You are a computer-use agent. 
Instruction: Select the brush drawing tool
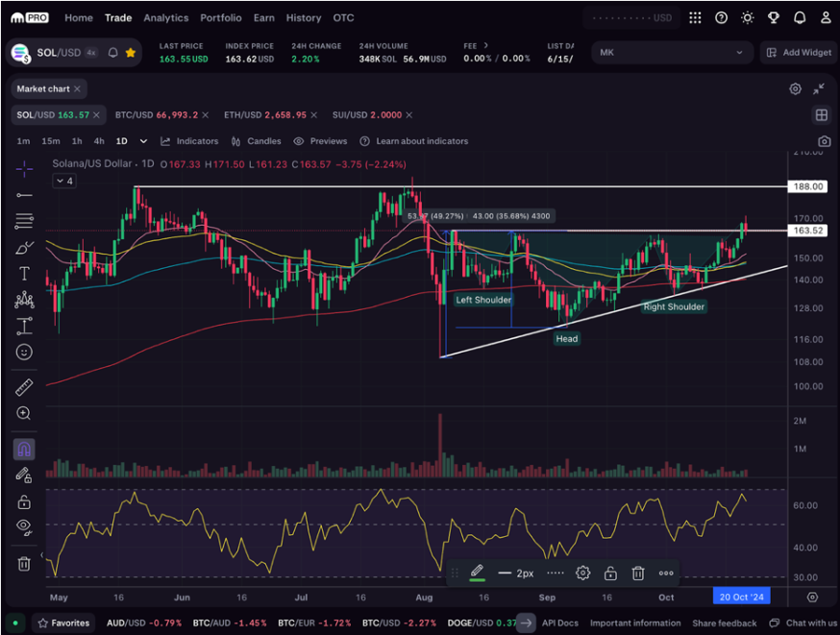[24, 248]
